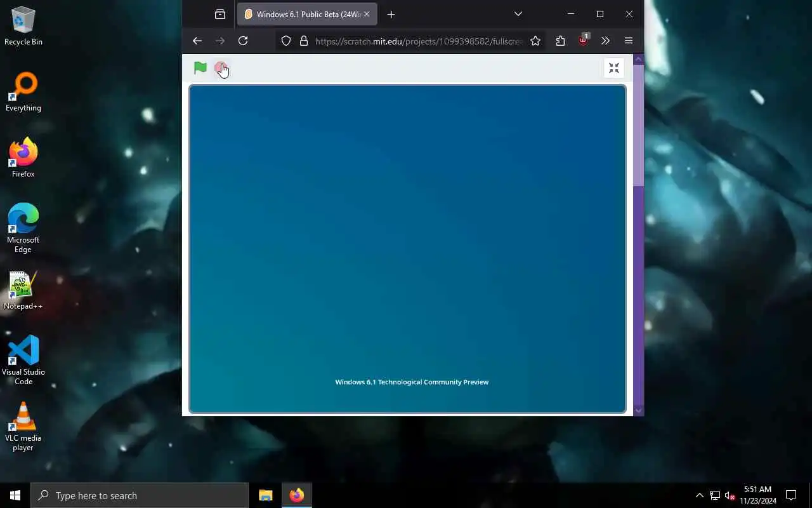Click the muted volume tray icon
This screenshot has height=508, width=812.
coord(730,495)
